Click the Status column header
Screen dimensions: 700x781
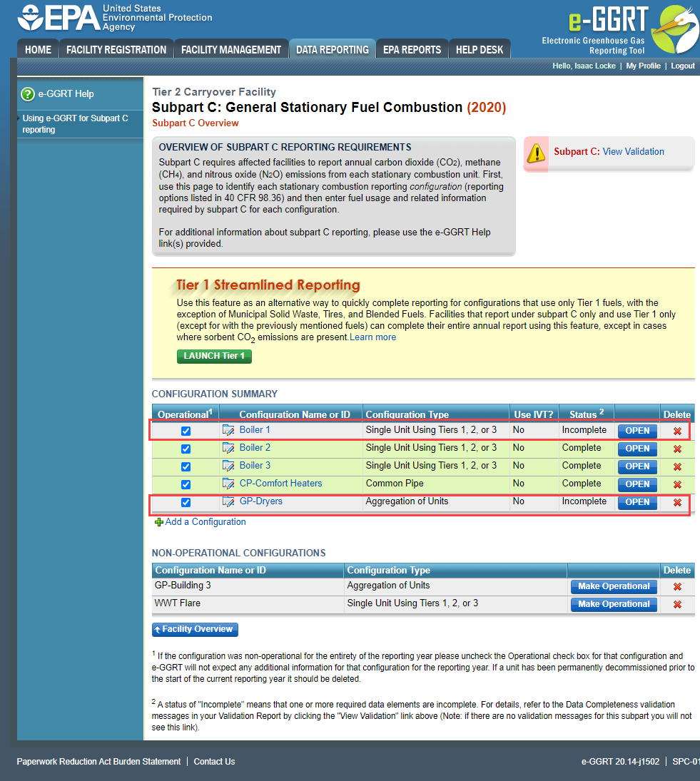pyautogui.click(x=587, y=414)
